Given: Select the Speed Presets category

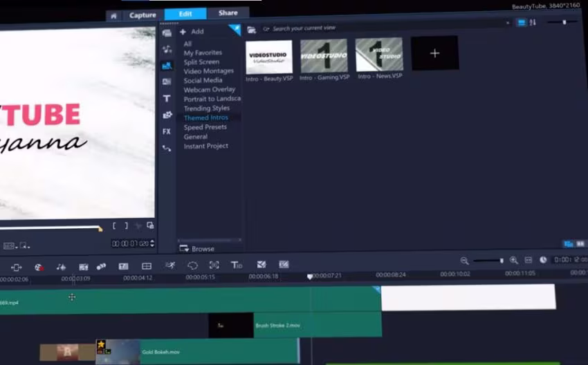Looking at the screenshot, I should (205, 127).
